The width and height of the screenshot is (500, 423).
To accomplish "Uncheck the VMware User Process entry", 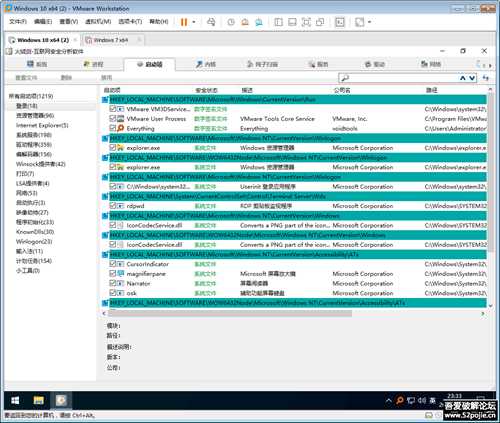I will [113, 118].
